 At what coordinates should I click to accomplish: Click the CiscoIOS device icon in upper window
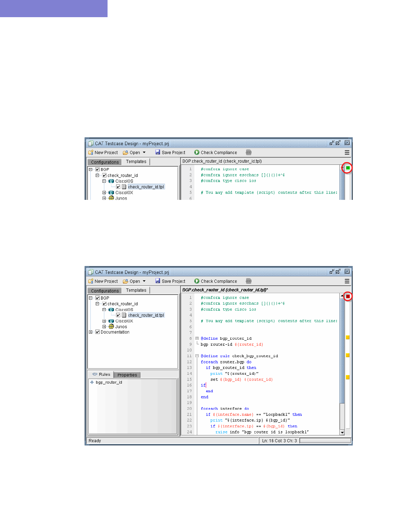pyautogui.click(x=111, y=181)
